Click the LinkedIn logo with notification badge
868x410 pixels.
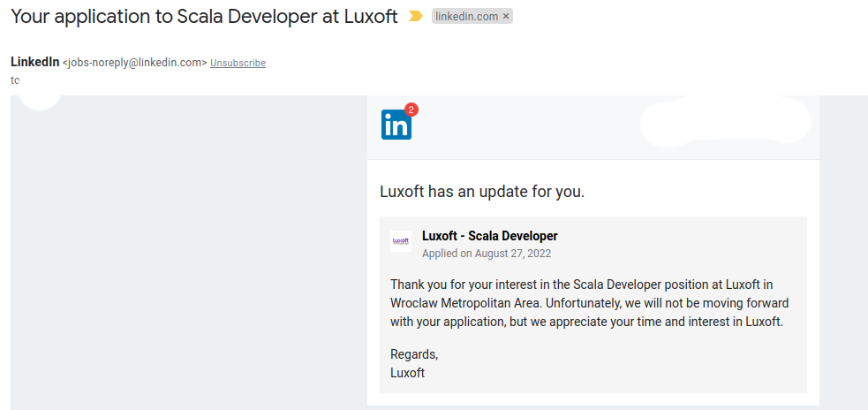(x=399, y=122)
